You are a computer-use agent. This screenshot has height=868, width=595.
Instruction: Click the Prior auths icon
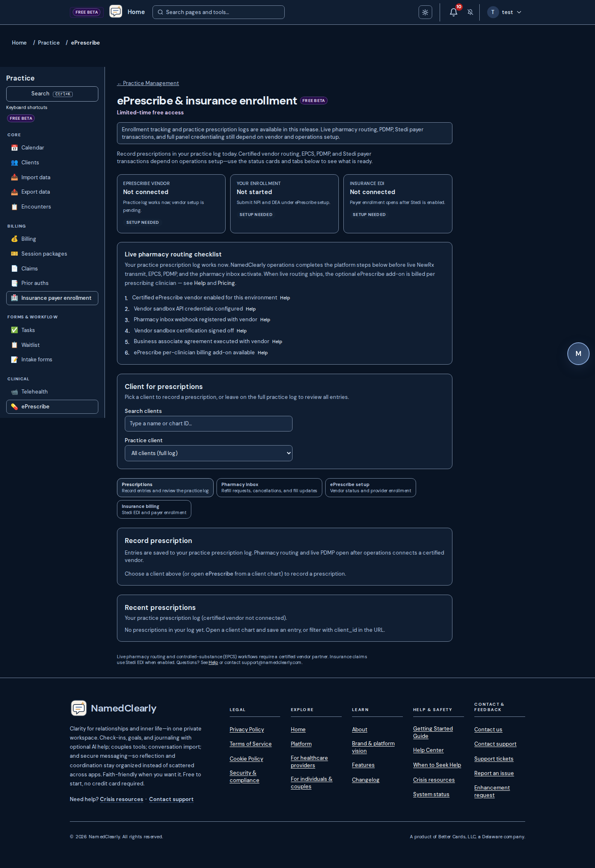14,283
